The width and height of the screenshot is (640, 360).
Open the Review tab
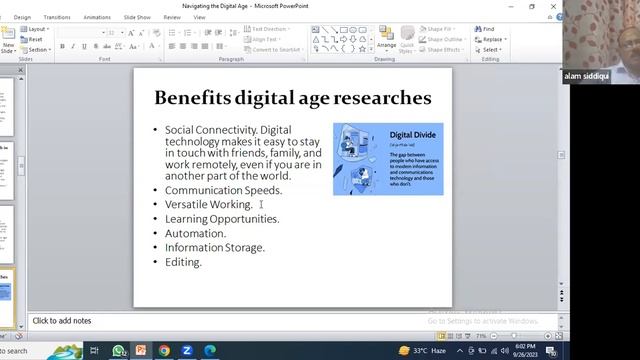coord(172,17)
